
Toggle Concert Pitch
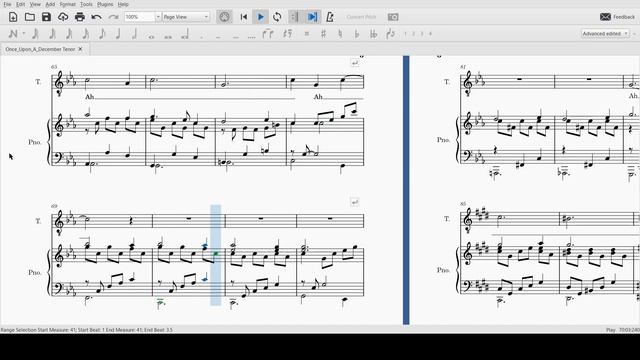click(x=361, y=17)
